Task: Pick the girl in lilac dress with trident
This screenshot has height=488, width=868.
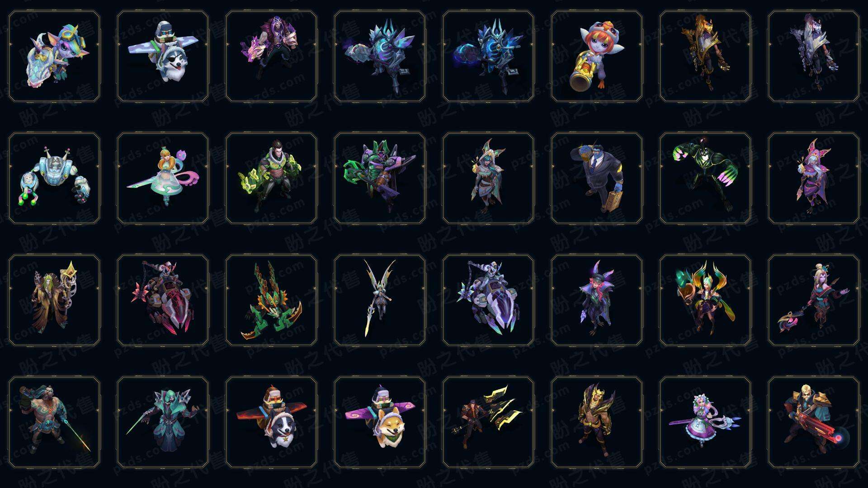Action: point(705,422)
